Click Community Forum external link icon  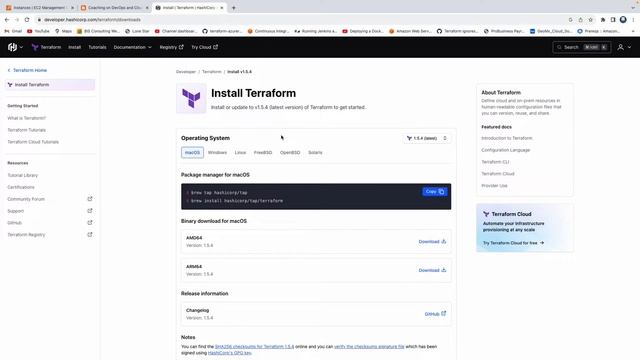[90, 199]
